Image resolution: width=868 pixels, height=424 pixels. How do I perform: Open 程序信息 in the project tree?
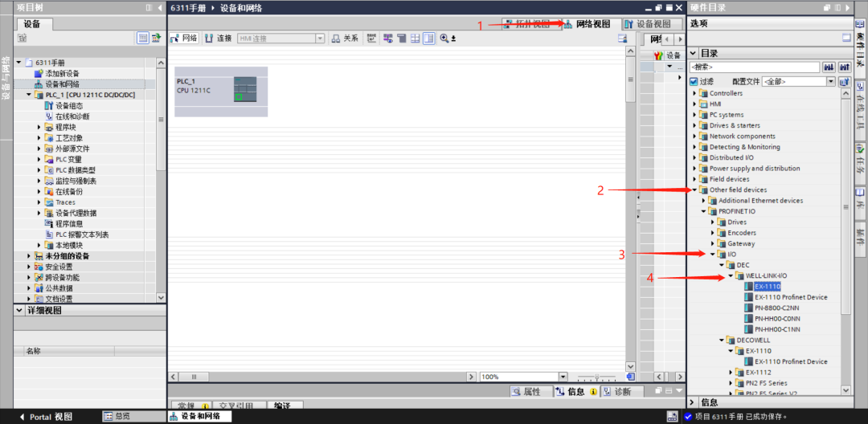tap(69, 223)
